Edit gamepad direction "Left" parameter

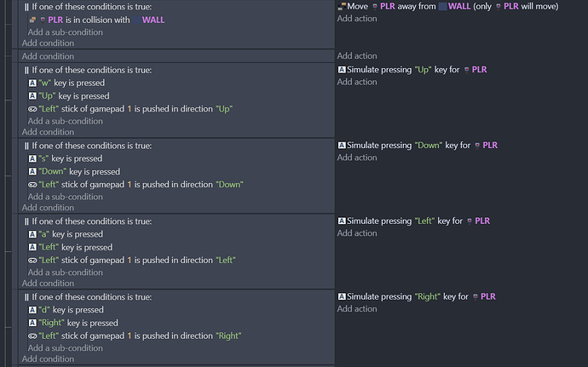tap(225, 261)
